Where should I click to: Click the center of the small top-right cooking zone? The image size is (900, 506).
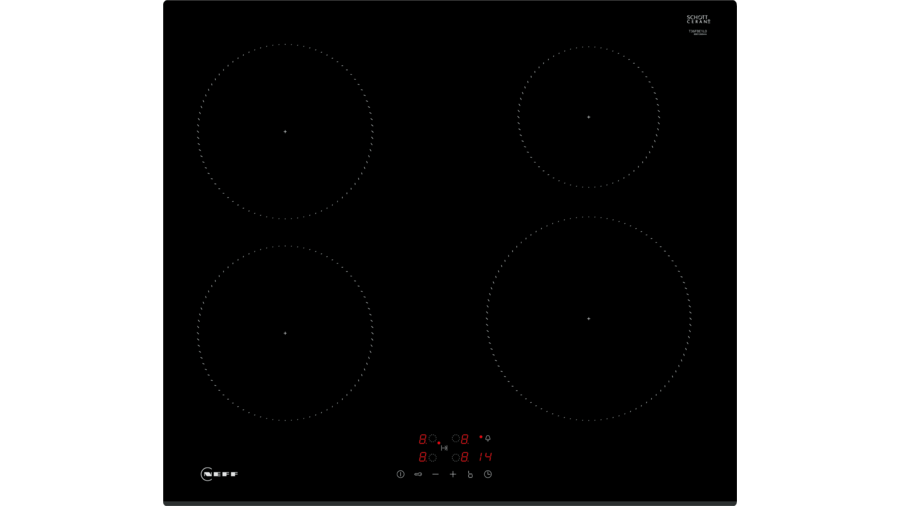tap(588, 117)
